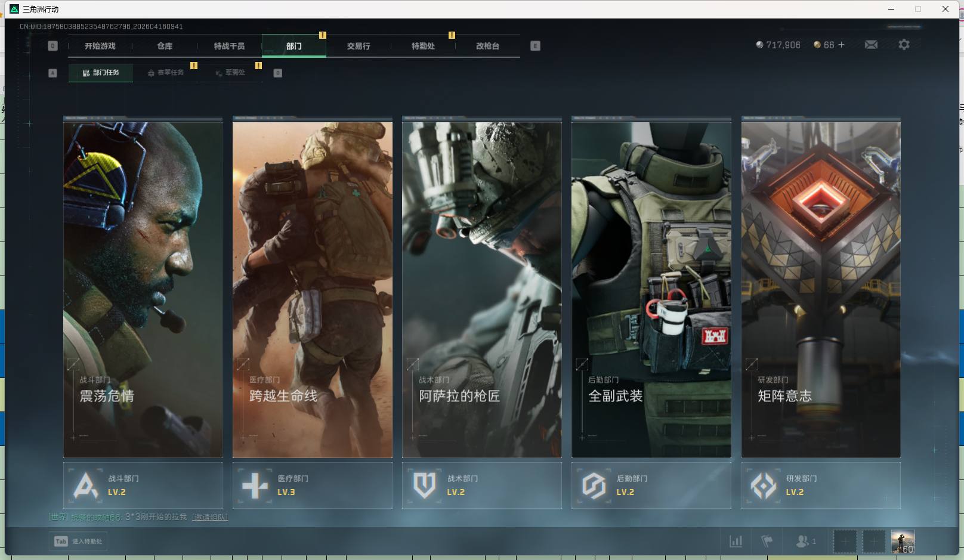Click the 邀请组队 link in world chat

coord(209,517)
